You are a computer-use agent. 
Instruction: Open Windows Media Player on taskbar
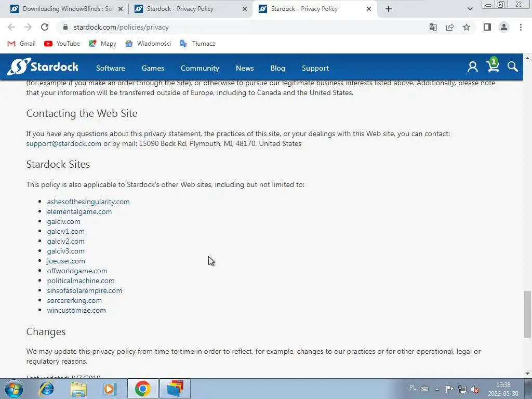point(110,389)
